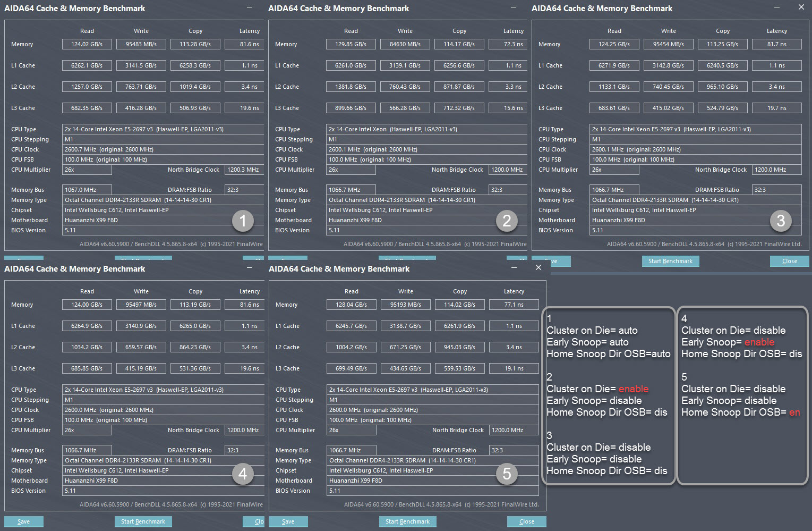The image size is (812, 531).
Task: Click L3 Cache Write value 416.28 GB/s
Action: 141,108
